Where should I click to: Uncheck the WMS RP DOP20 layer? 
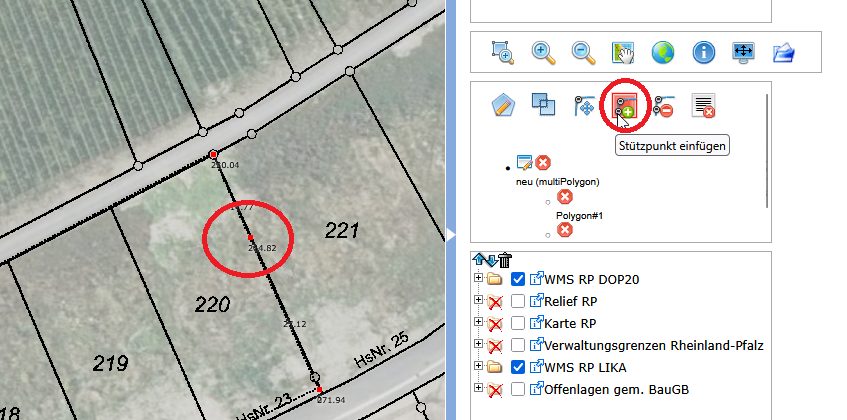pos(518,279)
